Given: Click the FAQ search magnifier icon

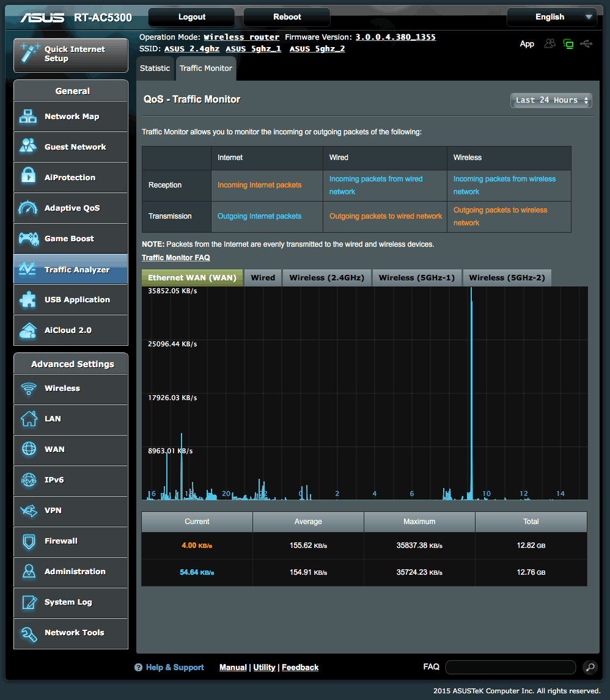Looking at the screenshot, I should point(589,667).
